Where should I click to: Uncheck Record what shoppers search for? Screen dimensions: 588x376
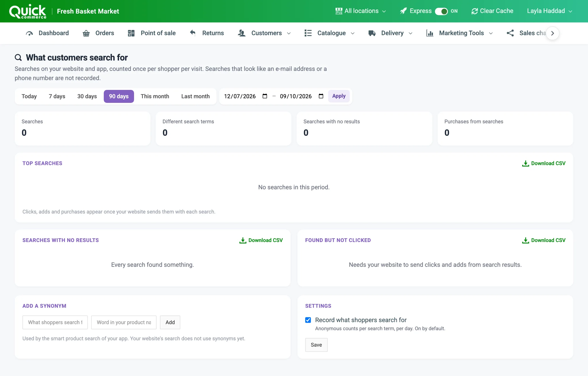[x=308, y=320]
